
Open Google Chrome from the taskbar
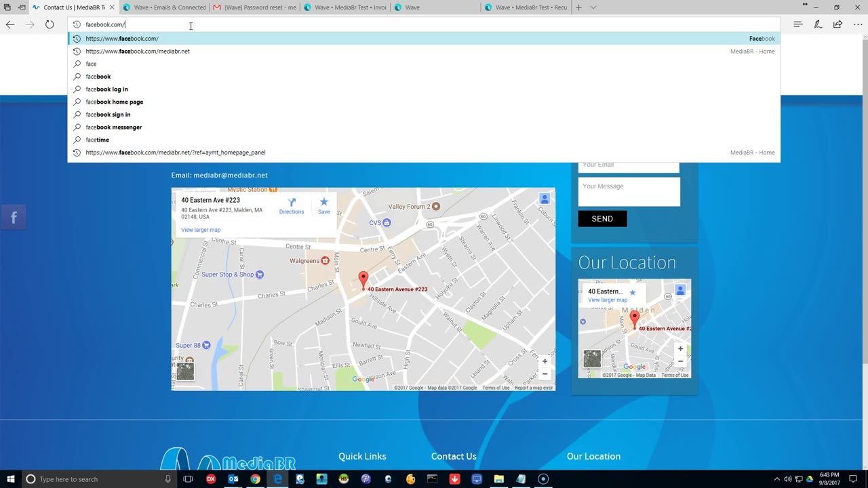[x=255, y=479]
